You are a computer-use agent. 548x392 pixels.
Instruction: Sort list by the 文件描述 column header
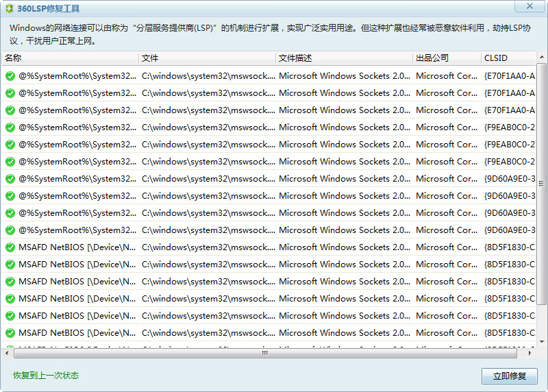(345, 58)
